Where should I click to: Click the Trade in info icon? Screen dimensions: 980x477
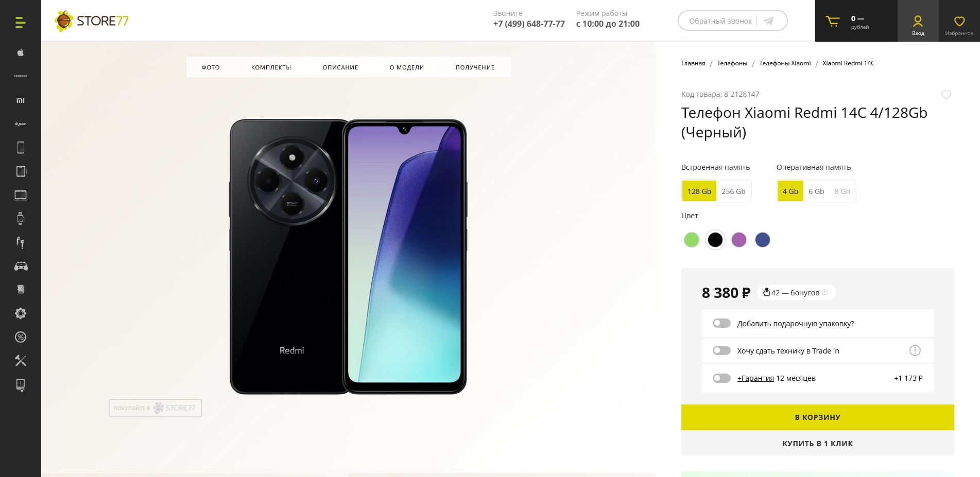pos(915,350)
